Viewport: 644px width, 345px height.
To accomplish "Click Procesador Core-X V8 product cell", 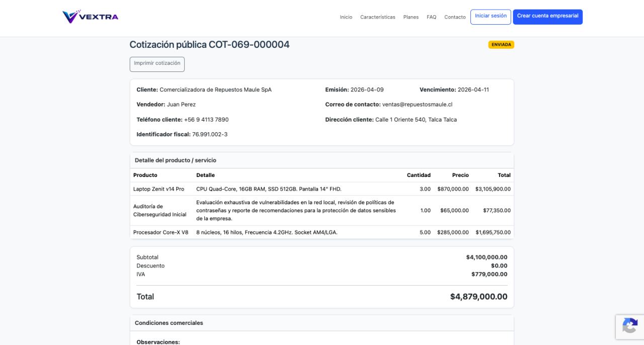I will point(161,232).
